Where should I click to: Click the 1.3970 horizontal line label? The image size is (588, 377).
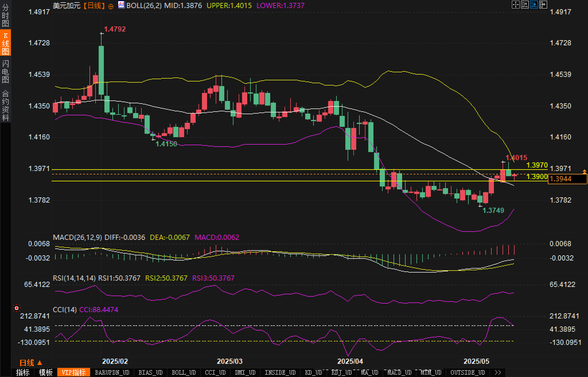tap(537, 165)
